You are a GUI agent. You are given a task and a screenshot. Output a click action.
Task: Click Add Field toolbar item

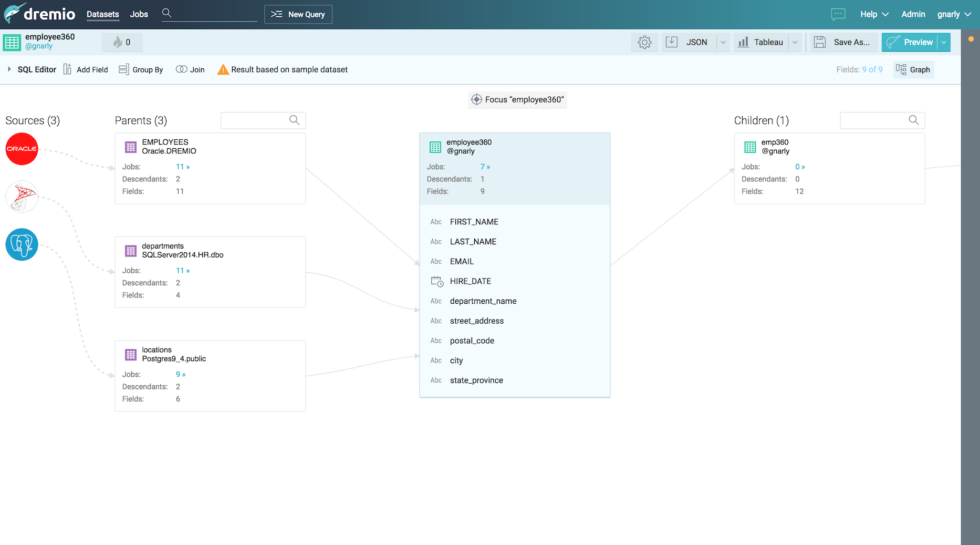[x=86, y=69]
